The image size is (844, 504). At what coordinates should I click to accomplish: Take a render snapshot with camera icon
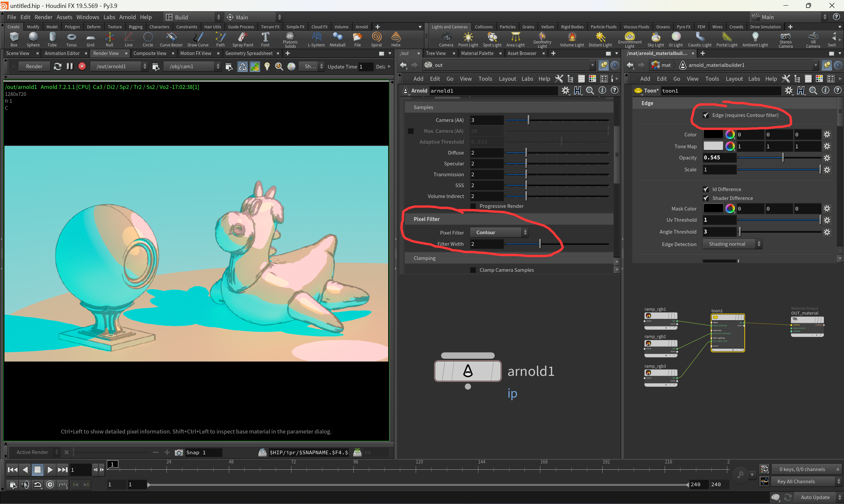pyautogui.click(x=179, y=452)
